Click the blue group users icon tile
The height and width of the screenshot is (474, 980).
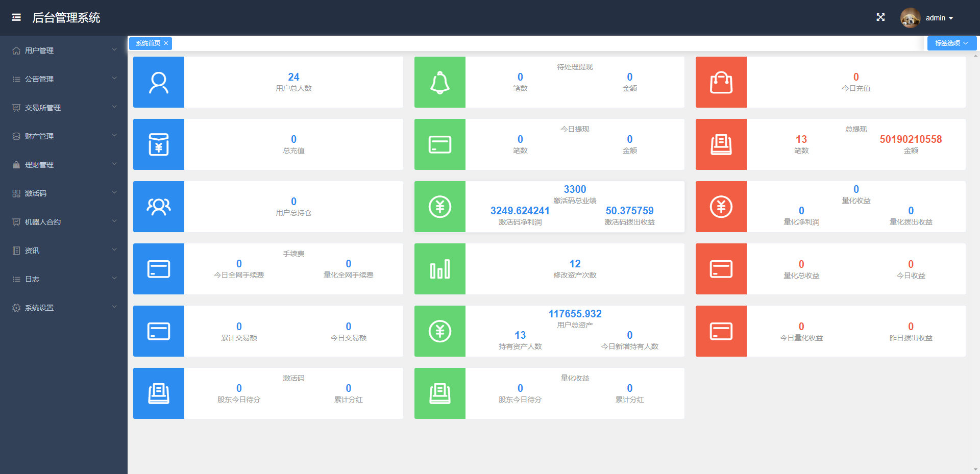pyautogui.click(x=159, y=207)
